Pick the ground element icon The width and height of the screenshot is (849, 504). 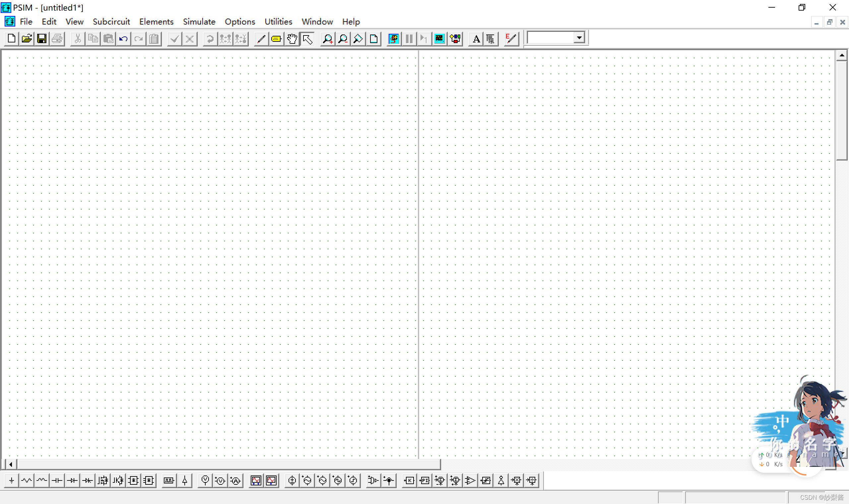pos(12,480)
